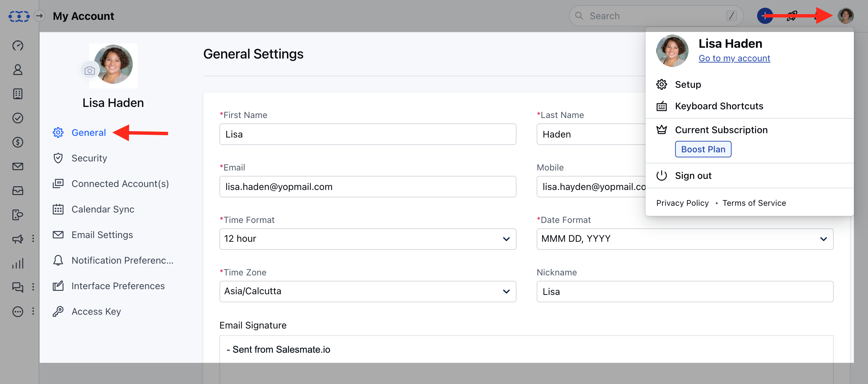Open Deals dollar icon in sidebar
868x384 pixels.
[x=17, y=142]
